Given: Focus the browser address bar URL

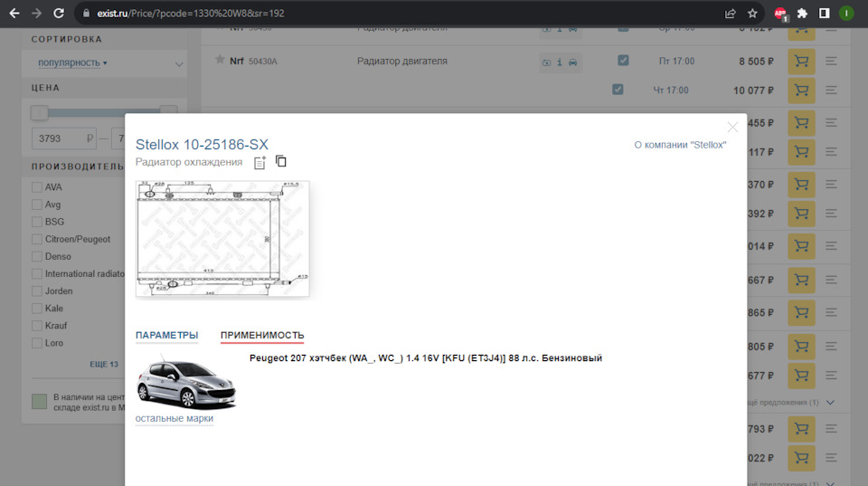Looking at the screenshot, I should click(x=191, y=14).
